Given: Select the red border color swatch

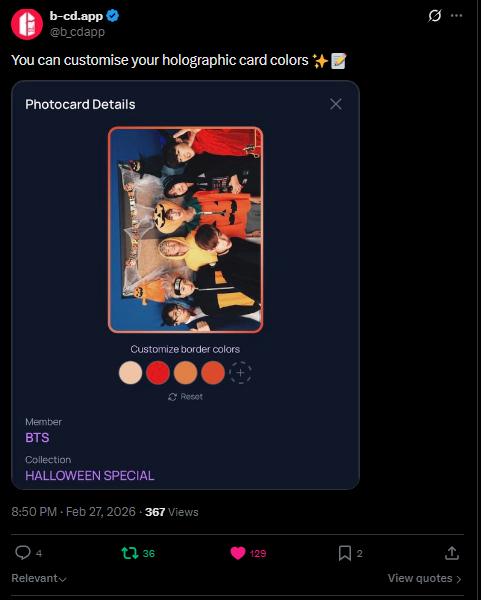Looking at the screenshot, I should coord(158,373).
